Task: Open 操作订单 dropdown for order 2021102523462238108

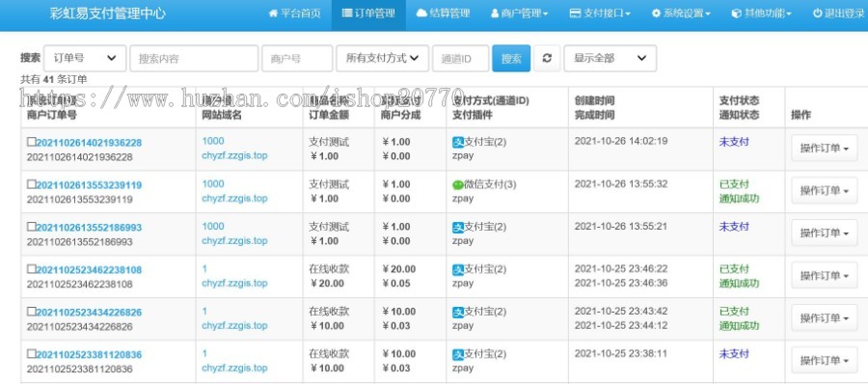Action: pyautogui.click(x=825, y=275)
